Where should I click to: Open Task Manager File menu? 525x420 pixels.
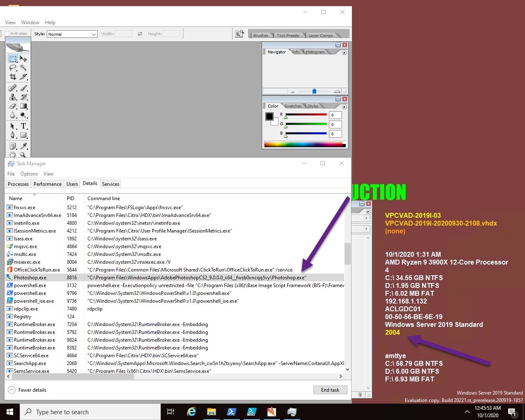(11, 174)
